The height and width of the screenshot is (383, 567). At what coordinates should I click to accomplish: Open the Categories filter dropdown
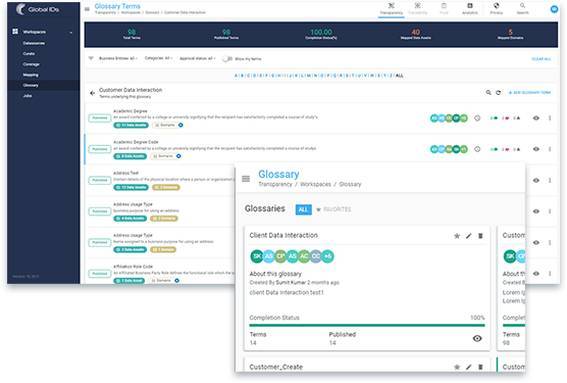click(x=158, y=58)
